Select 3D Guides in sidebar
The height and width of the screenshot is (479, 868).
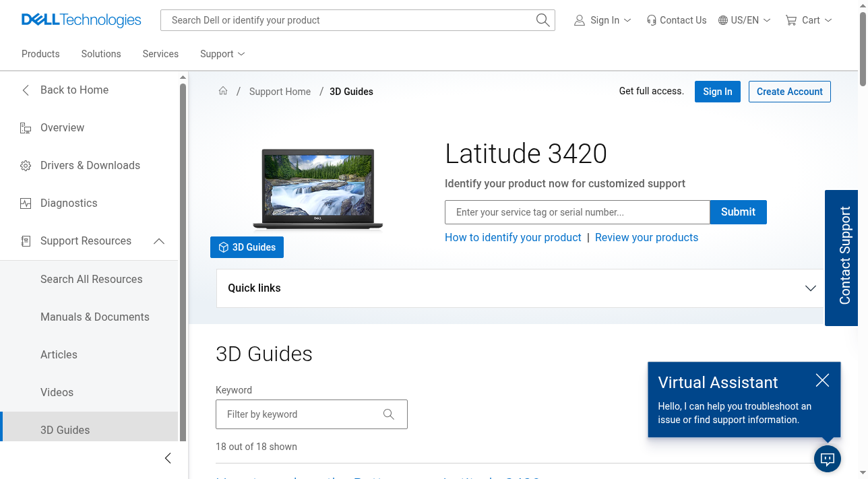pos(89,427)
